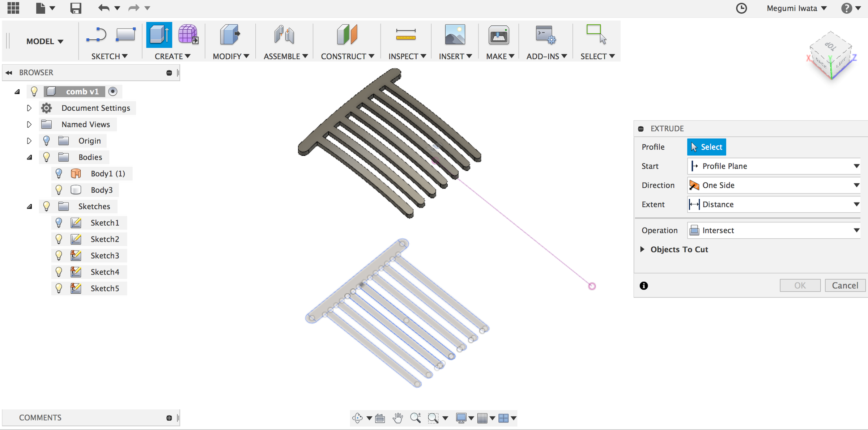
Task: Select the Pan tool in navigation bar
Action: (x=397, y=418)
